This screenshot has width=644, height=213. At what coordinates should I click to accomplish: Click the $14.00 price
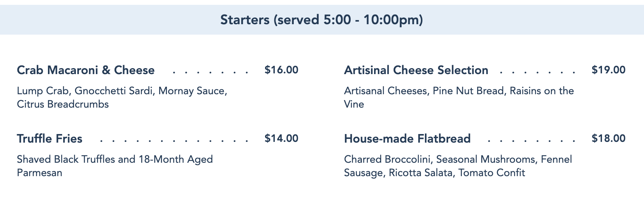pos(281,139)
